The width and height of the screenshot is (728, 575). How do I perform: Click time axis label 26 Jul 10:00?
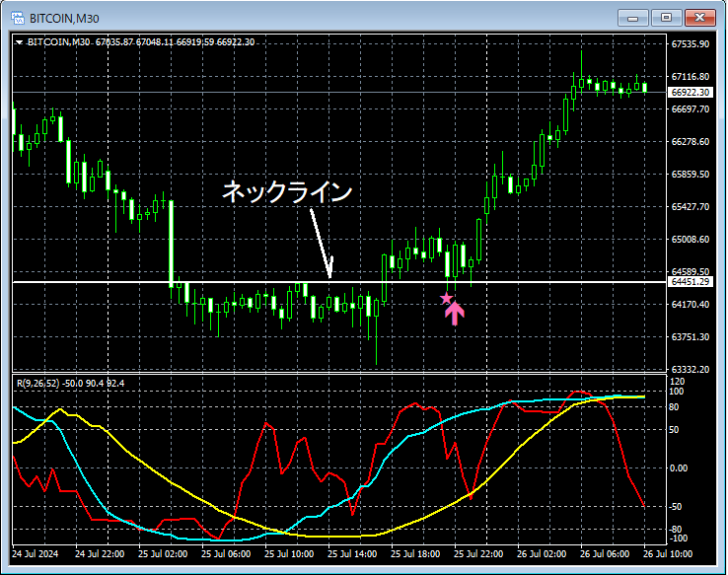click(x=668, y=554)
